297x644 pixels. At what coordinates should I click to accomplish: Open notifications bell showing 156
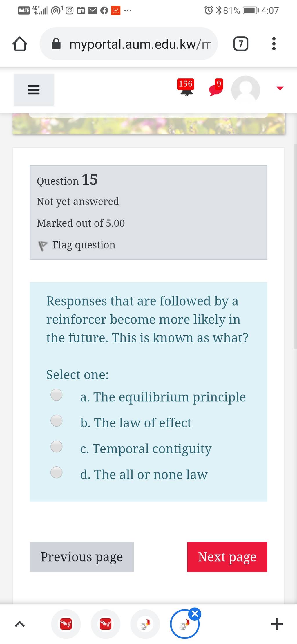(x=186, y=87)
